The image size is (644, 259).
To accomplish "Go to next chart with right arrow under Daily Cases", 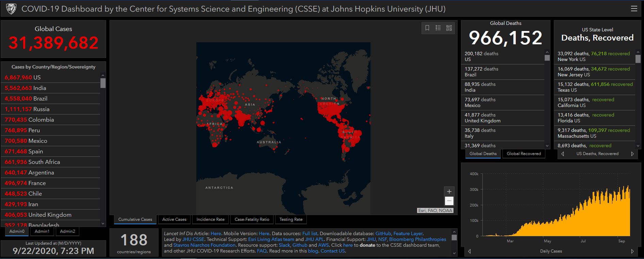I will (x=632, y=252).
